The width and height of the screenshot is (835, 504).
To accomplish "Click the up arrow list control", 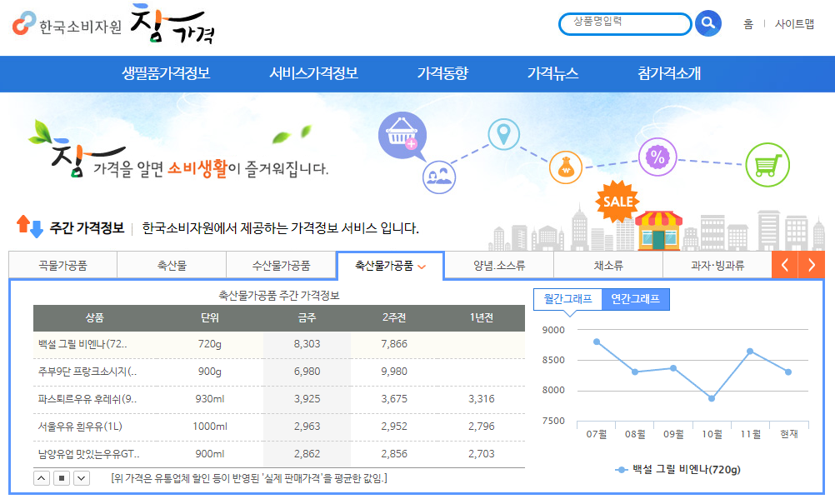I will pos(42,478).
